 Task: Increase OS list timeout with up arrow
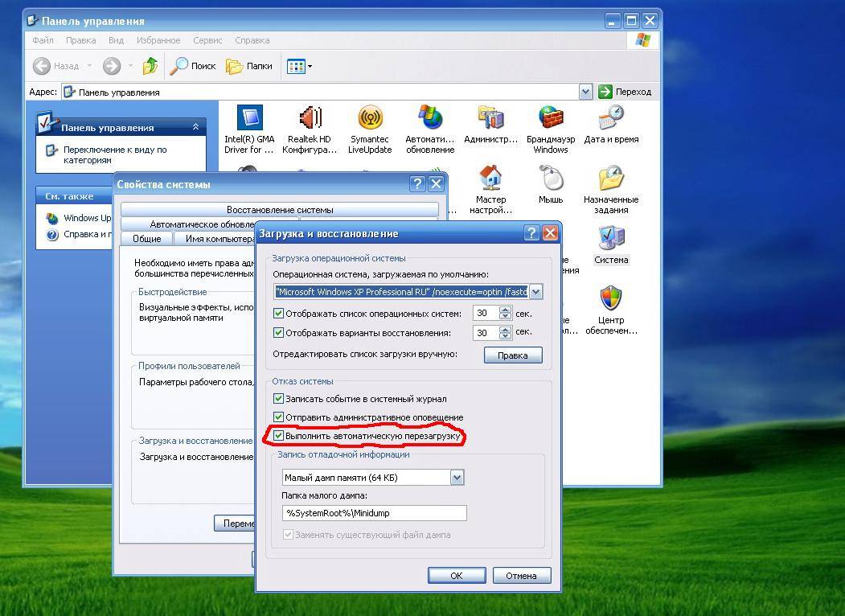(506, 310)
